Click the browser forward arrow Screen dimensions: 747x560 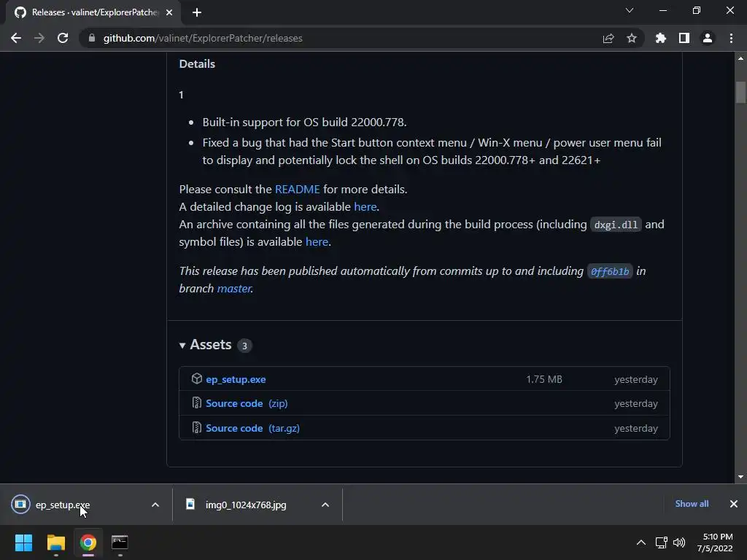click(x=39, y=38)
